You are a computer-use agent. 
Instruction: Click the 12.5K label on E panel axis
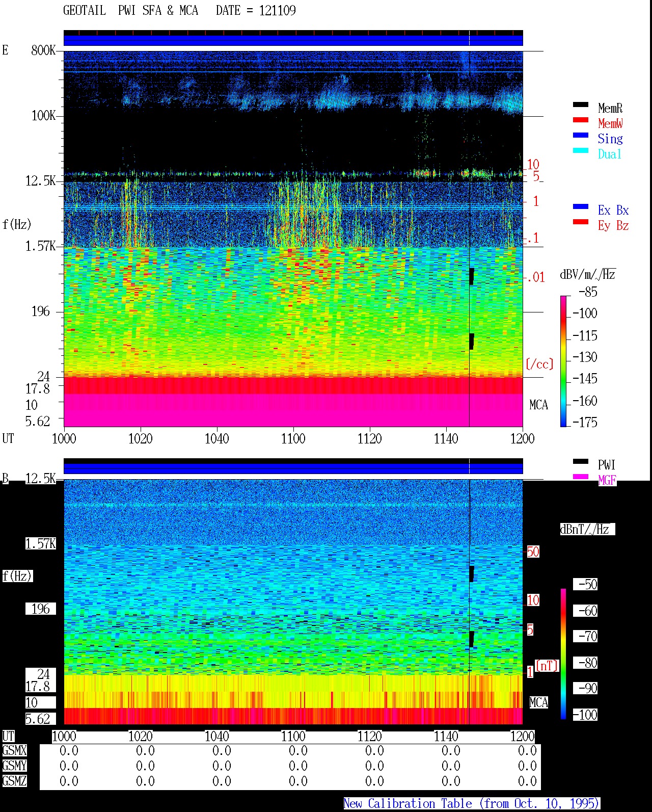pos(40,180)
